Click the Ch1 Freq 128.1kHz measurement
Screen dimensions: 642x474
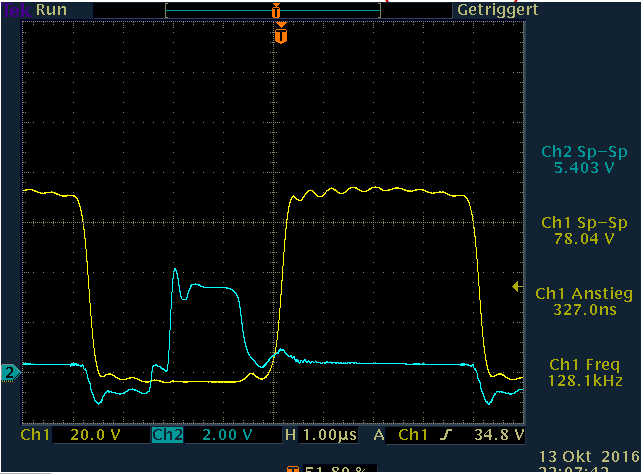pos(582,372)
